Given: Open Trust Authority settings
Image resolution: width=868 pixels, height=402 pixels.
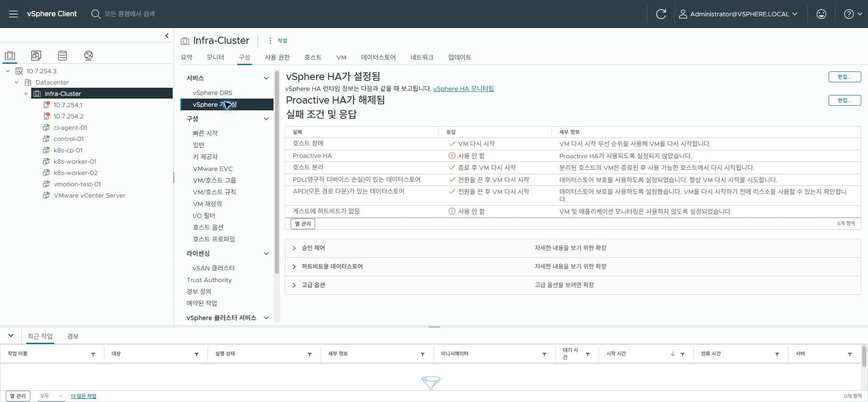Looking at the screenshot, I should coord(209,280).
